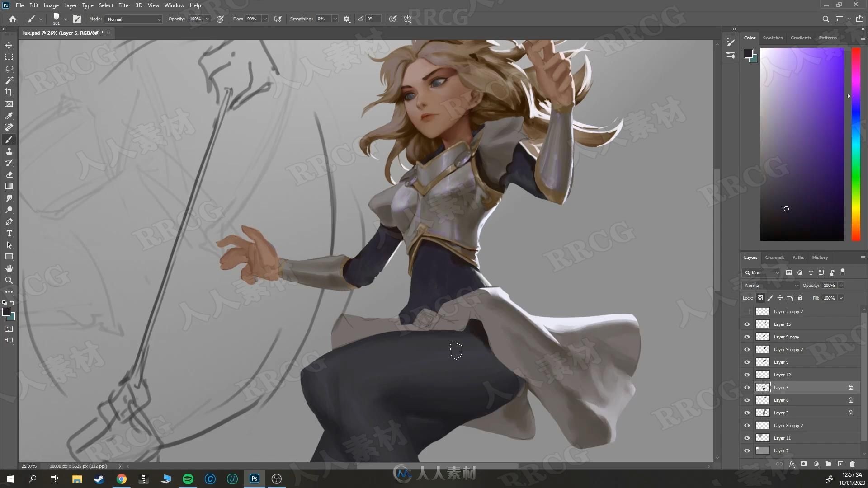Open the brush settings panel toggle
This screenshot has height=488, width=868.
[x=77, y=19]
